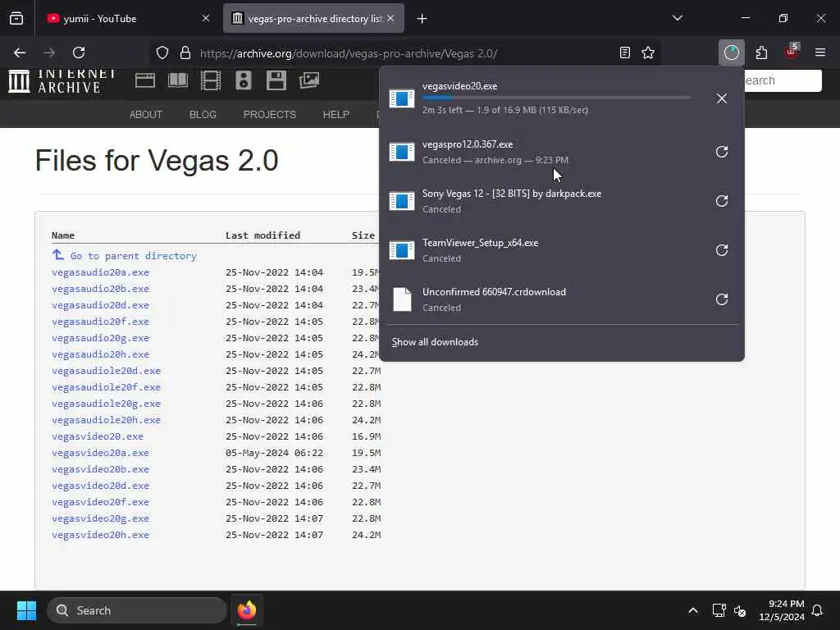This screenshot has height=630, width=840.
Task: Open a new tab with plus button
Action: click(422, 19)
